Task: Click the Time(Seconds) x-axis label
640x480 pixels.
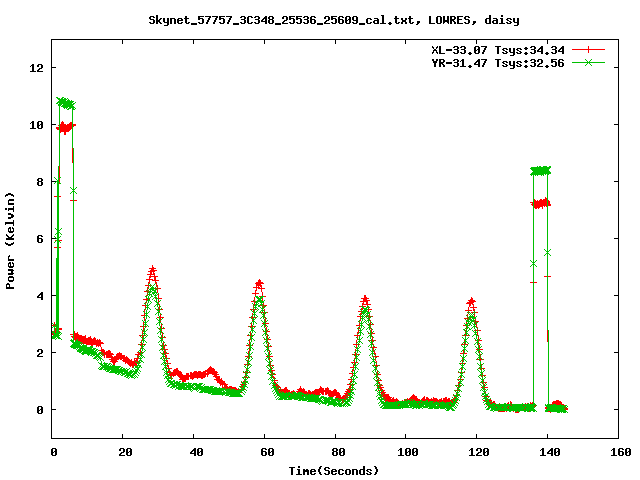Action: (x=334, y=470)
